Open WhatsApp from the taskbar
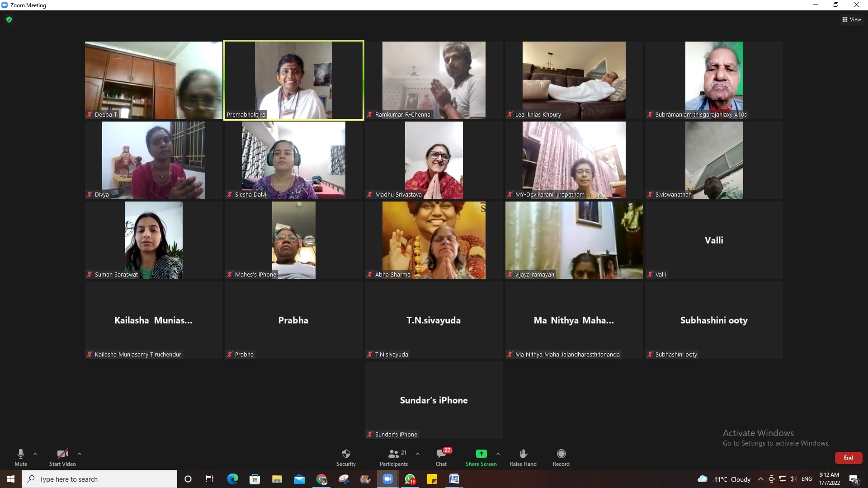 [x=410, y=479]
